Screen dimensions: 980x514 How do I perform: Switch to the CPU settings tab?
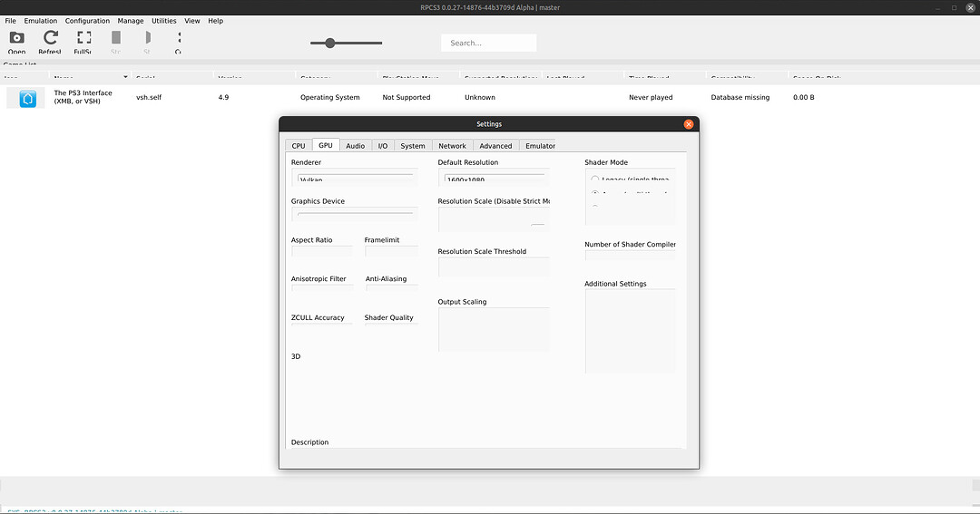[299, 146]
